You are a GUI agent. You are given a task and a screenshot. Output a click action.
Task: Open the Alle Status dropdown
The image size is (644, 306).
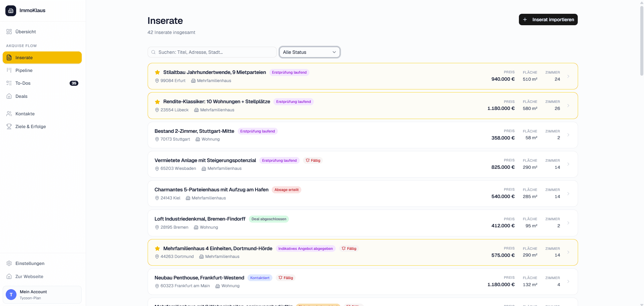point(309,52)
